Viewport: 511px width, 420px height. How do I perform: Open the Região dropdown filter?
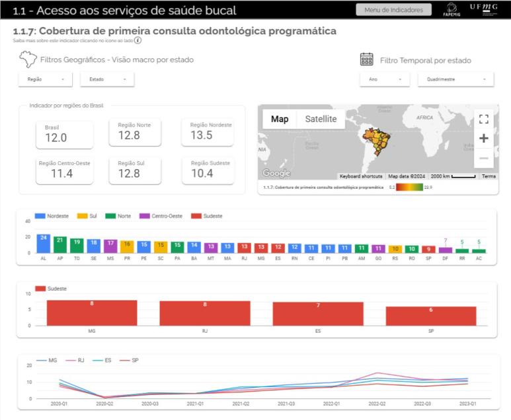46,79
